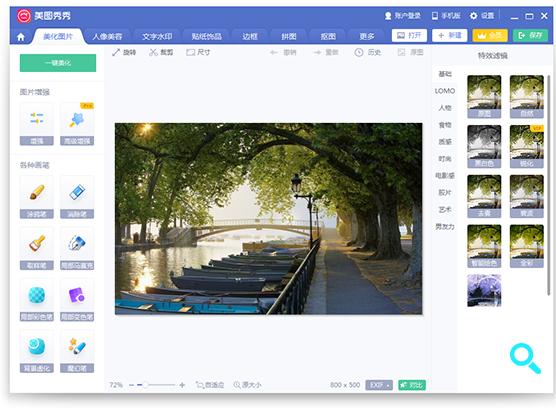Screen dimensions: 556x415
Task: Select the 涂鸦笔 doodle brush tool
Action: 37,197
